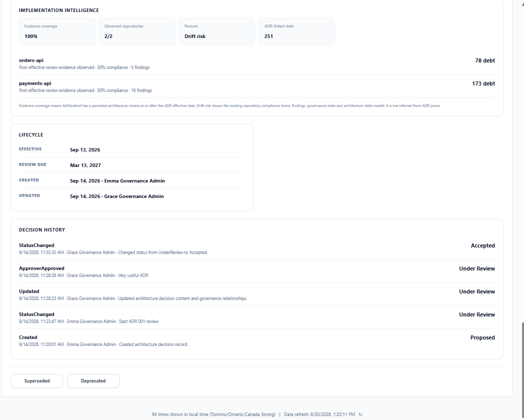Select the Updated history entry
524x420 pixels.
point(257,294)
